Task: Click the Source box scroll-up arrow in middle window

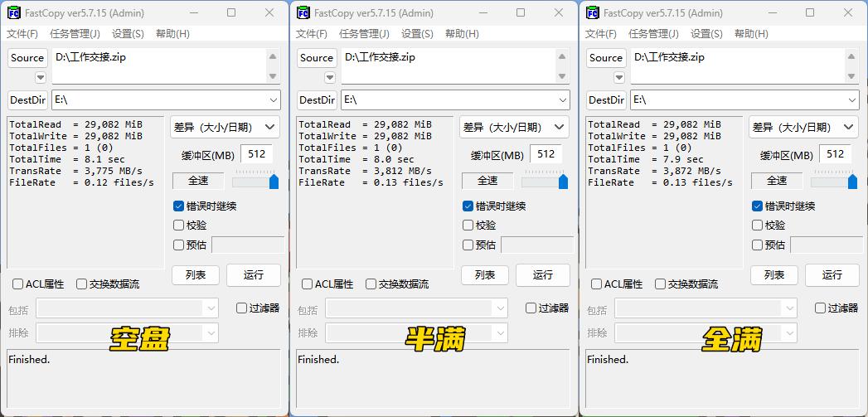Action: click(562, 56)
